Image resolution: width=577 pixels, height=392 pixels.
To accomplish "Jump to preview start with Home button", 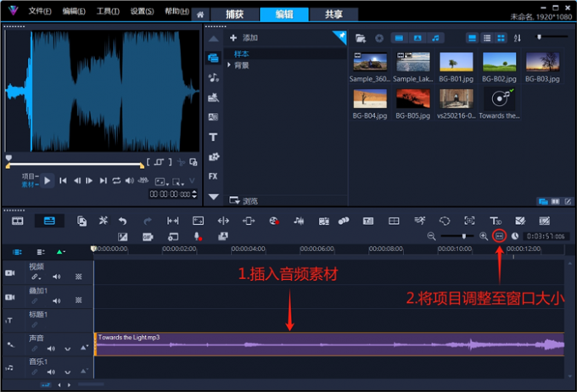I will tap(63, 181).
